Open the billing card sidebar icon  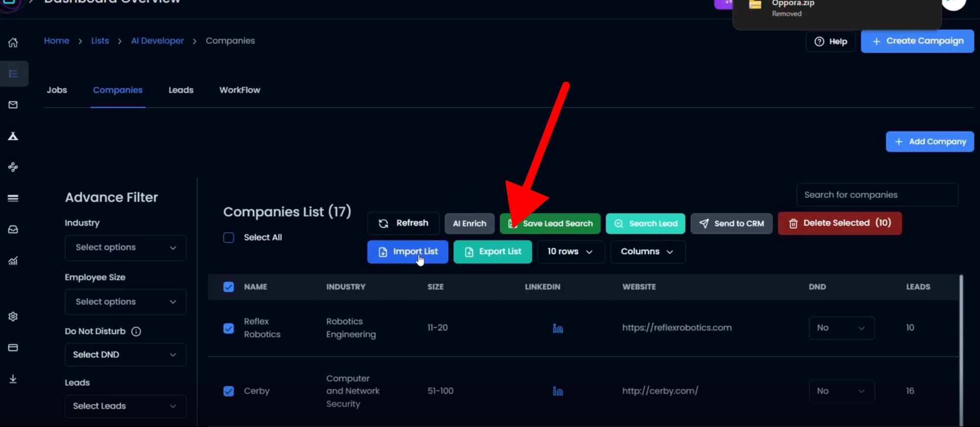click(13, 348)
